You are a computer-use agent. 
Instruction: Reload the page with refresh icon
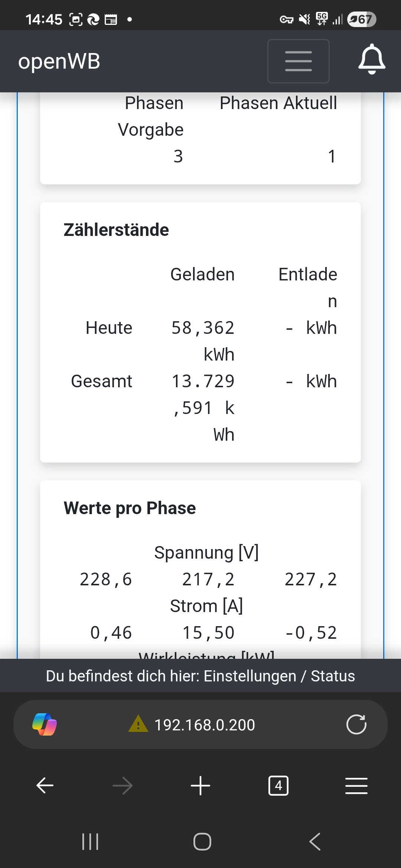tap(356, 724)
